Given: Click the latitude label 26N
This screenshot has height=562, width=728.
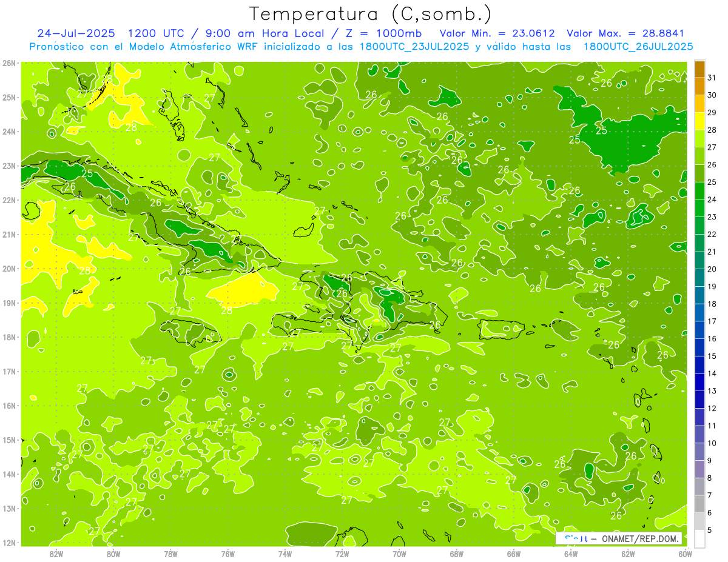Looking at the screenshot, I should click(x=9, y=63).
